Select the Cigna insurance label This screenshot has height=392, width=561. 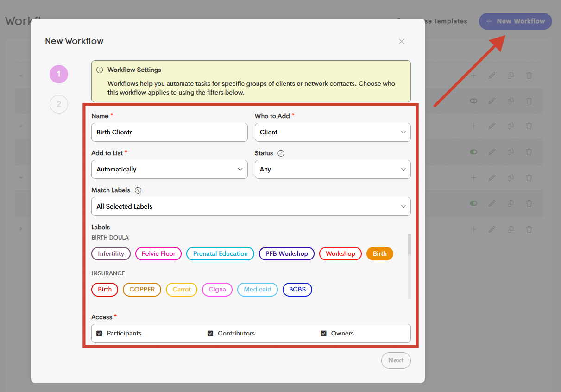point(217,290)
